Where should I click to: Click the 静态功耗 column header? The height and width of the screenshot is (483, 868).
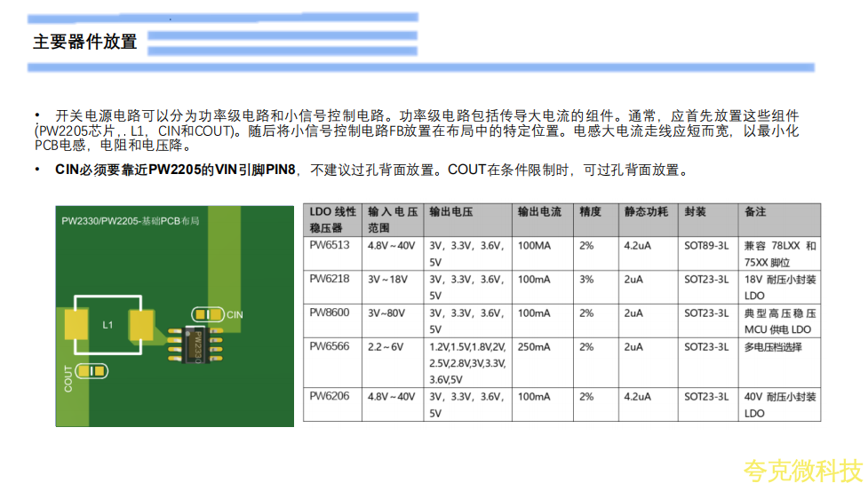644,212
